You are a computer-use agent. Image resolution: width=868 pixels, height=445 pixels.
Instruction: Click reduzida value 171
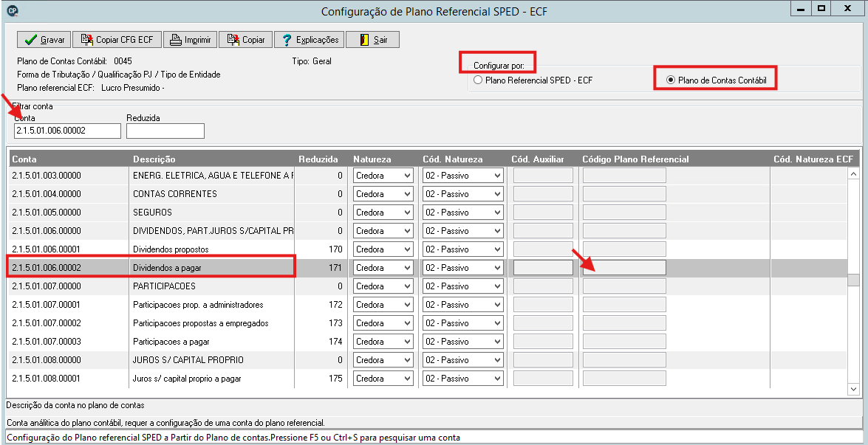(335, 268)
